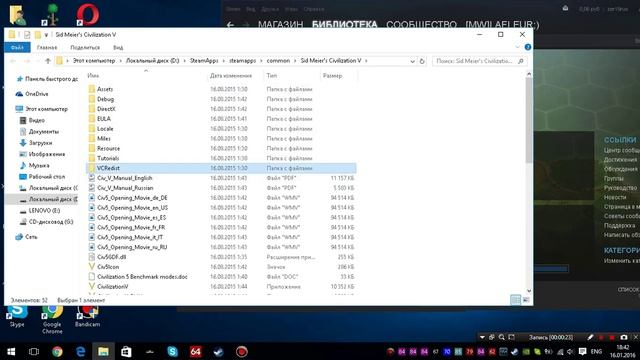Click the Explorer back arrow
The image size is (640, 360).
(13, 61)
